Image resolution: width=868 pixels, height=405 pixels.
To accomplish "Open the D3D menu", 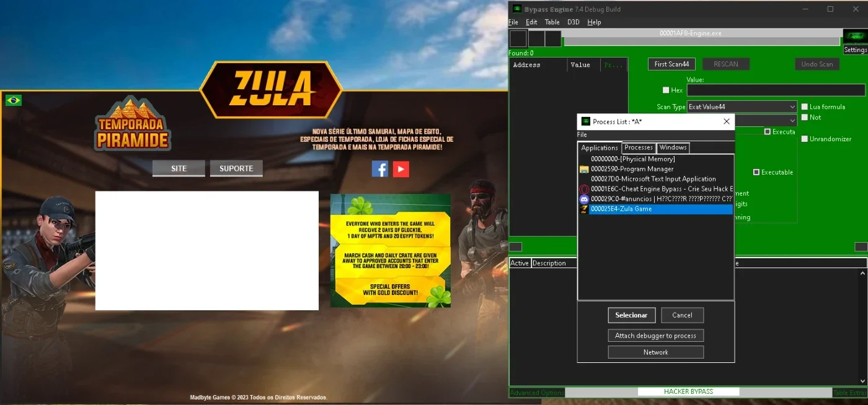I will tap(573, 22).
